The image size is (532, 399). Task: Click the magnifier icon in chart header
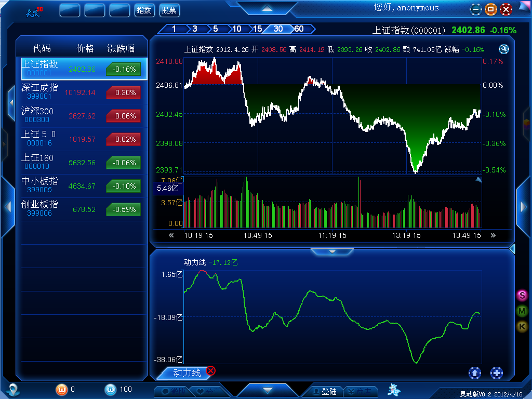click(x=503, y=49)
